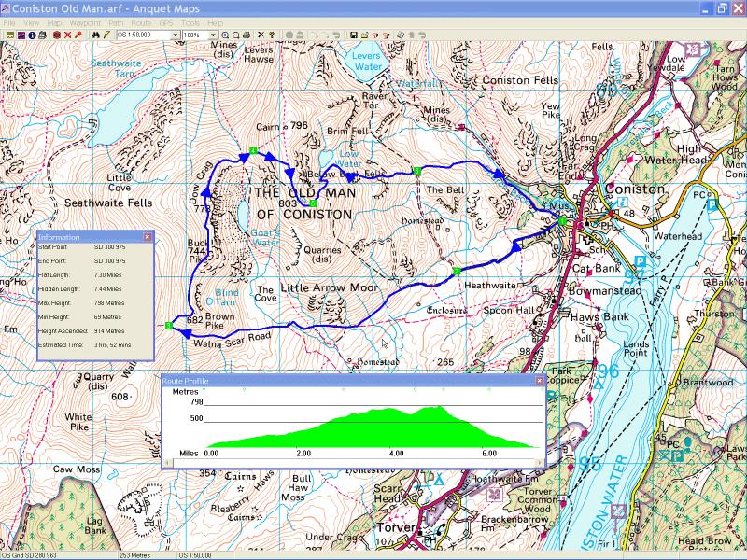Image resolution: width=747 pixels, height=560 pixels.
Task: Open the GPS menu
Action: point(166,22)
